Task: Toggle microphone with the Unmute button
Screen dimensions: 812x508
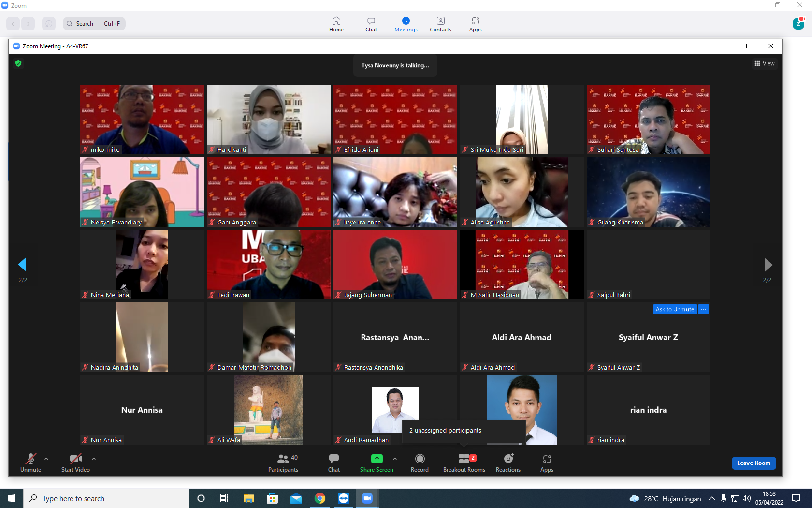Action: point(30,463)
